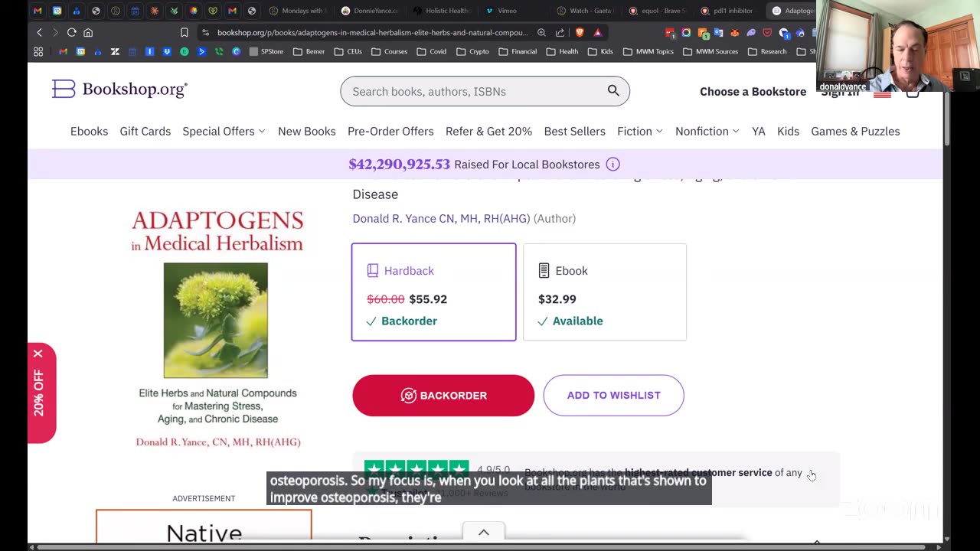This screenshot has width=980, height=551.
Task: Go to Ebooks in site navigation
Action: [x=89, y=131]
